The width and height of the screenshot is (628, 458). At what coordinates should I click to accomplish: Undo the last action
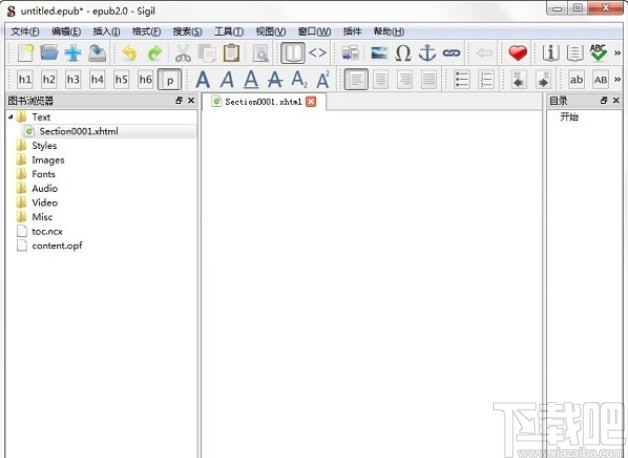point(129,53)
